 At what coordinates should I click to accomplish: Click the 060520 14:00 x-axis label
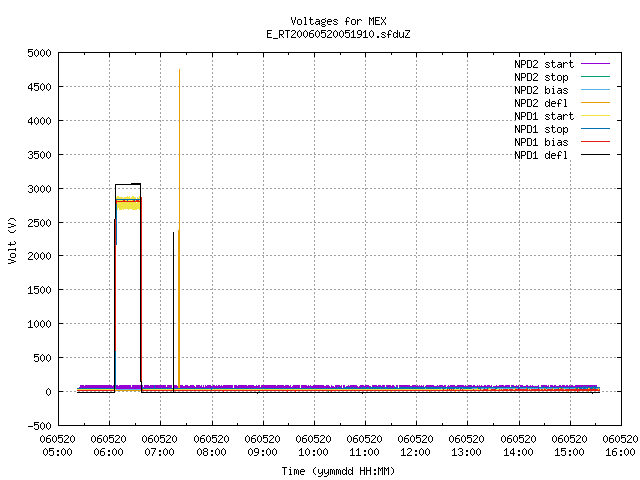[518, 445]
